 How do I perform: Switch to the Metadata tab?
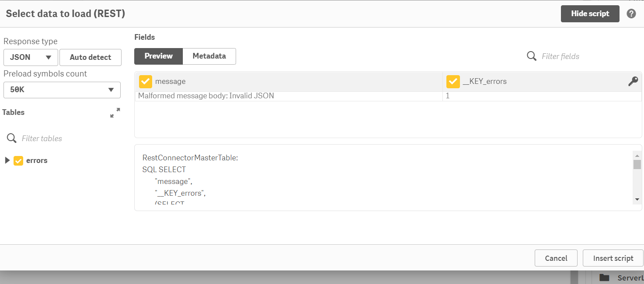tap(209, 56)
